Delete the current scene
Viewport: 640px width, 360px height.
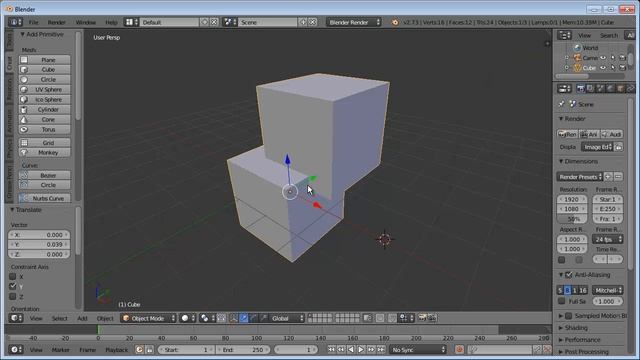pyautogui.click(x=313, y=22)
